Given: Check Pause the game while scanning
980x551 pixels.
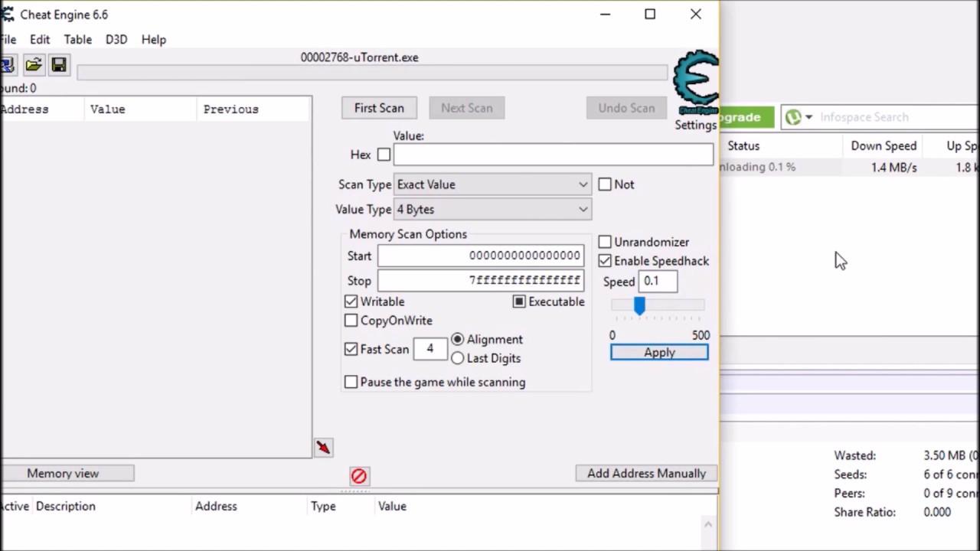Looking at the screenshot, I should (x=351, y=382).
